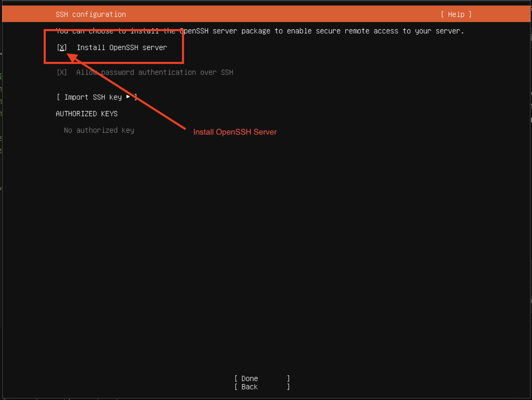Select the AUTHORIZED KEYS section heading
532x400 pixels.
[86, 113]
